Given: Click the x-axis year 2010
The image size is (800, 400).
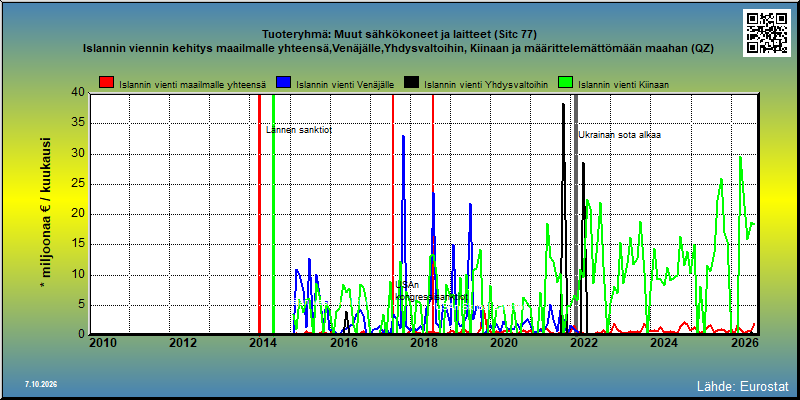Looking at the screenshot, I should [x=103, y=342].
